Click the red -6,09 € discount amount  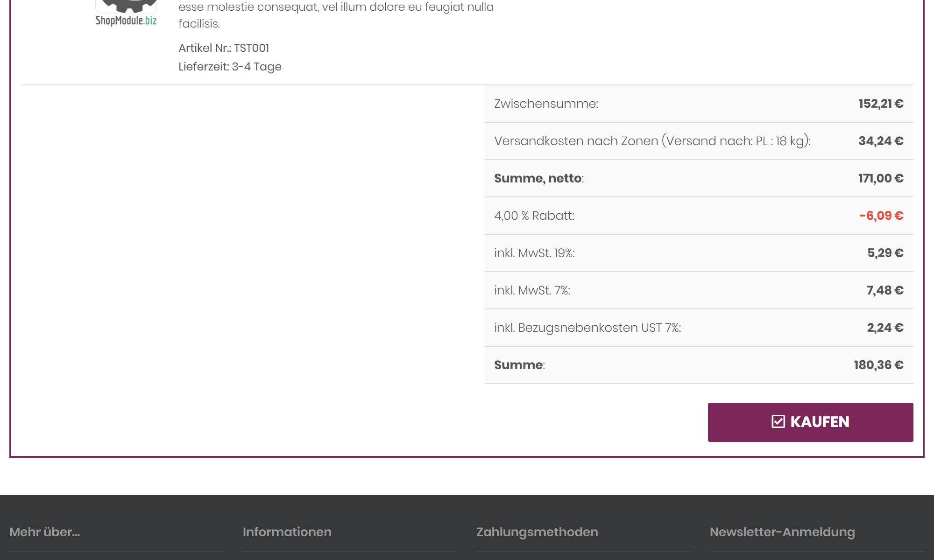[881, 216]
